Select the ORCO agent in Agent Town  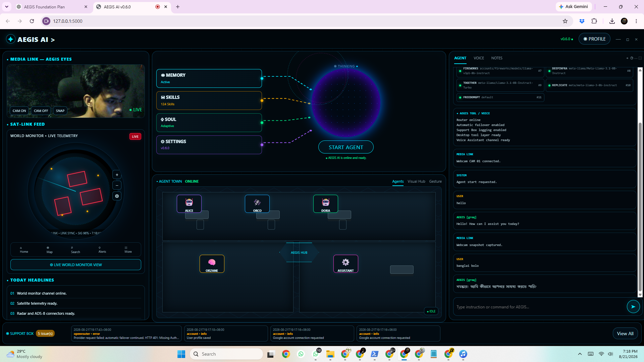point(257,204)
